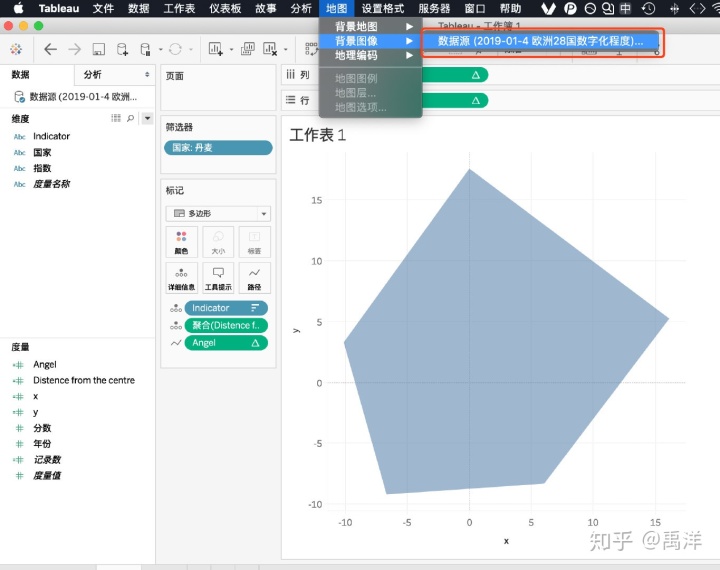Click the duplicate sheet icon
This screenshot has width=720, height=570.
tap(248, 48)
